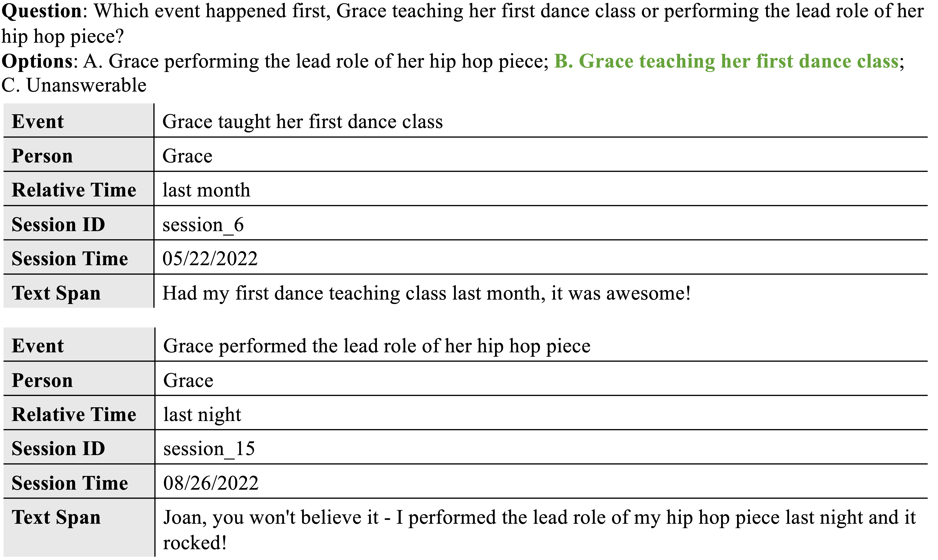Click the bold 'Options' label

pyautogui.click(x=39, y=62)
